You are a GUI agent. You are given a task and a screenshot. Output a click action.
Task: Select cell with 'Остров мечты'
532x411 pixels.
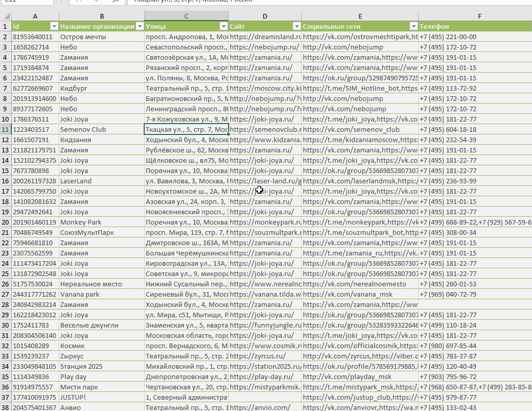coord(102,37)
